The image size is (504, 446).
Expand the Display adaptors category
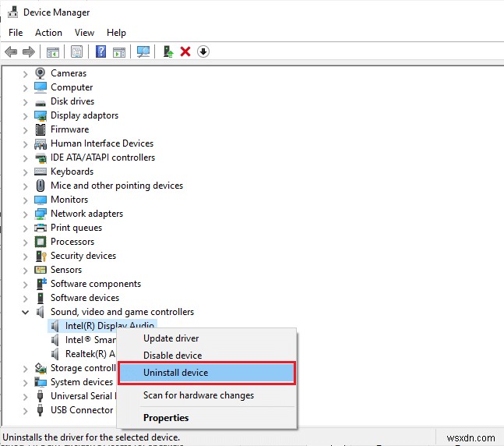tap(26, 116)
